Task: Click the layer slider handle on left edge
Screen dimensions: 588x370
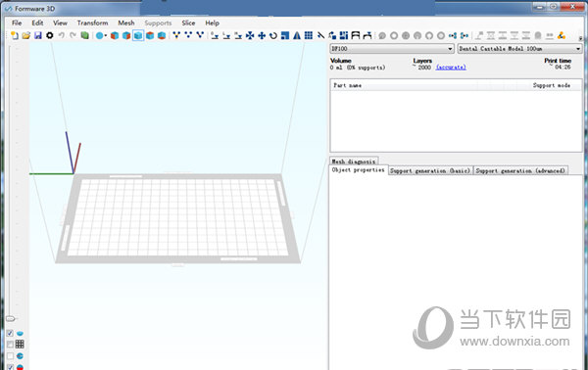Action: pos(11,319)
